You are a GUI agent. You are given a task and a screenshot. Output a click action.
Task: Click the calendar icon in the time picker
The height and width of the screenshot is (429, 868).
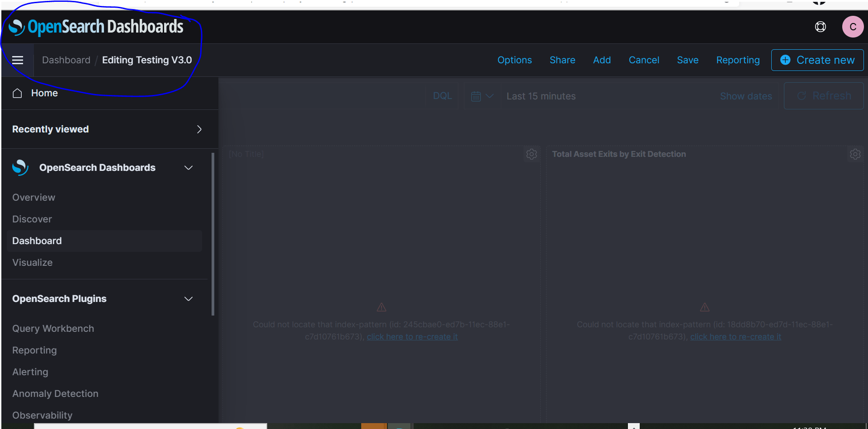point(477,96)
